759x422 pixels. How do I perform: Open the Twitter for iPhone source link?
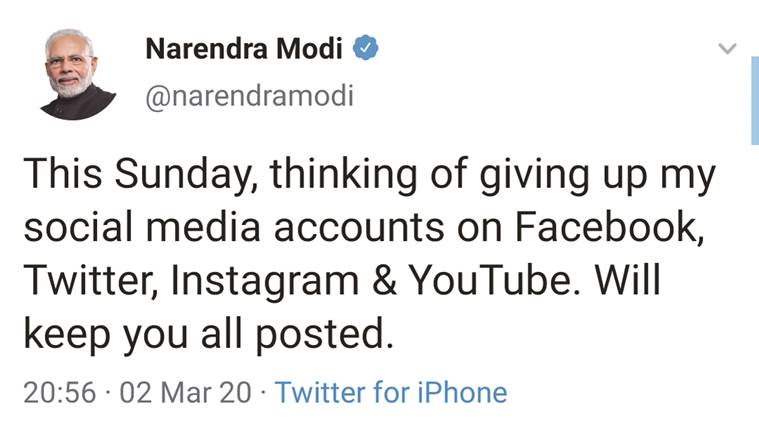point(390,392)
